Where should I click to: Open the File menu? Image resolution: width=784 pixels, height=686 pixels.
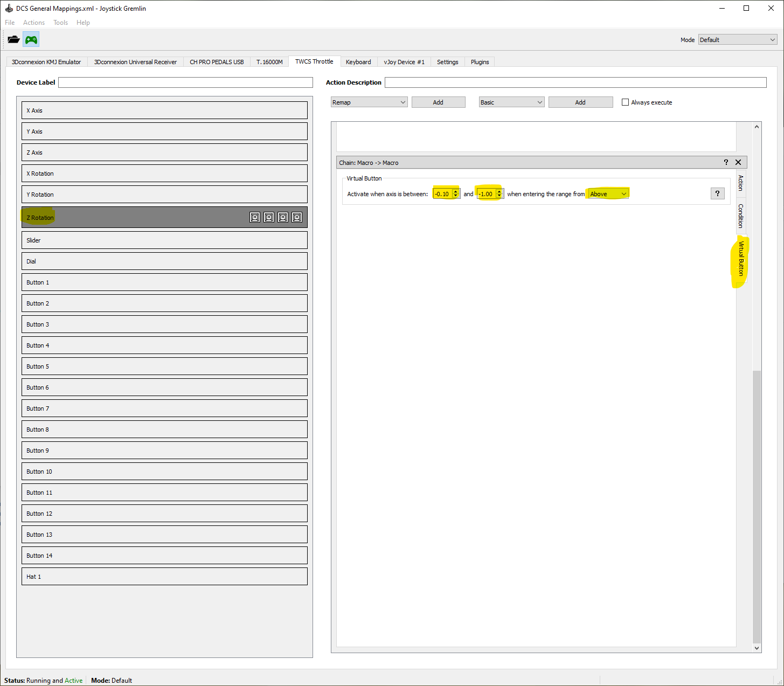pos(10,23)
